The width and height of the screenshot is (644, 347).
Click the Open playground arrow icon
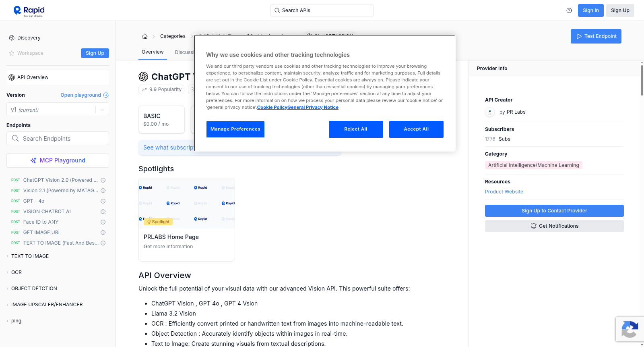106,95
